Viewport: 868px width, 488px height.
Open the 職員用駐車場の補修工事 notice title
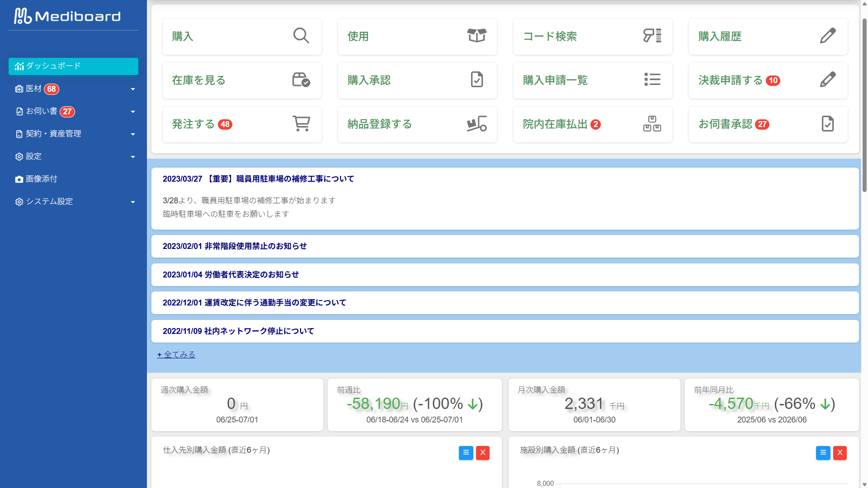click(259, 179)
